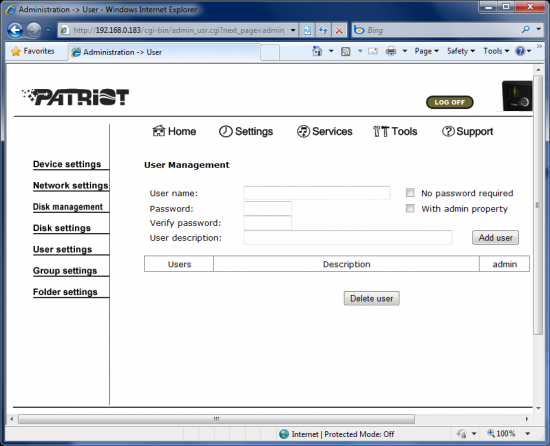
Task: Click the browser Back arrow button
Action: tap(15, 30)
